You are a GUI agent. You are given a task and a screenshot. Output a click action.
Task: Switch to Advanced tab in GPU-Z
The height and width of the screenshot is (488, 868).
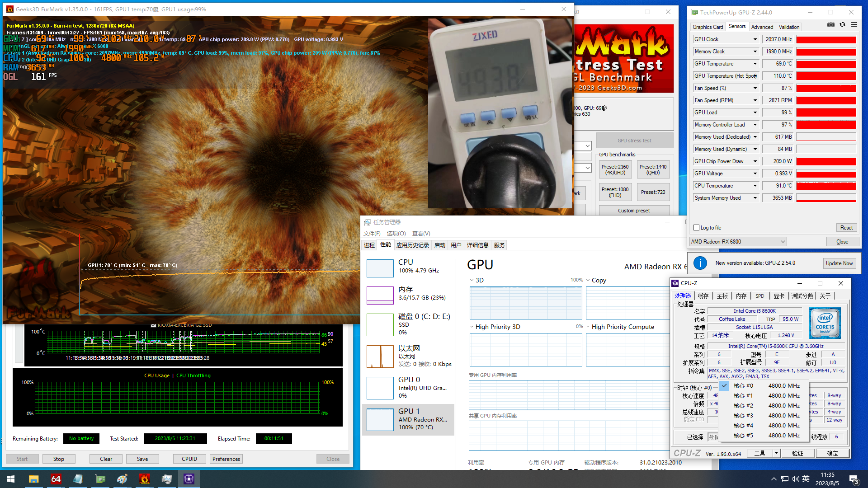coord(762,27)
